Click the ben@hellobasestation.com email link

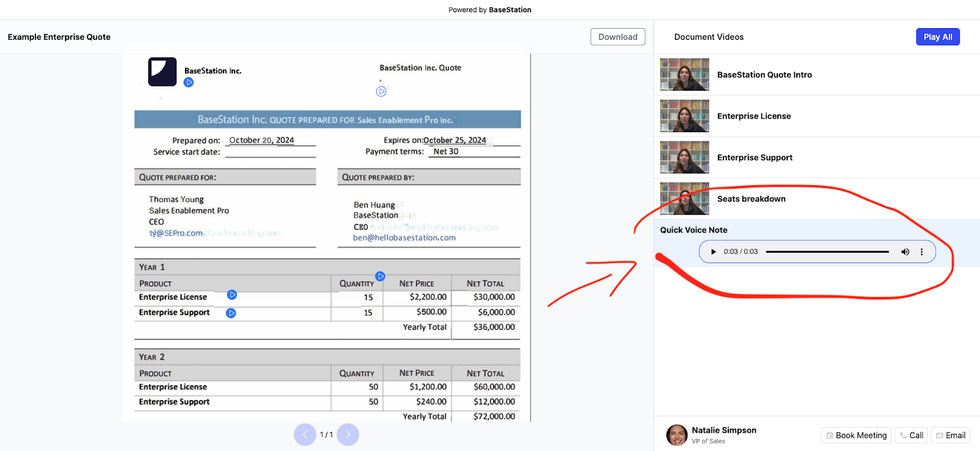coord(404,237)
